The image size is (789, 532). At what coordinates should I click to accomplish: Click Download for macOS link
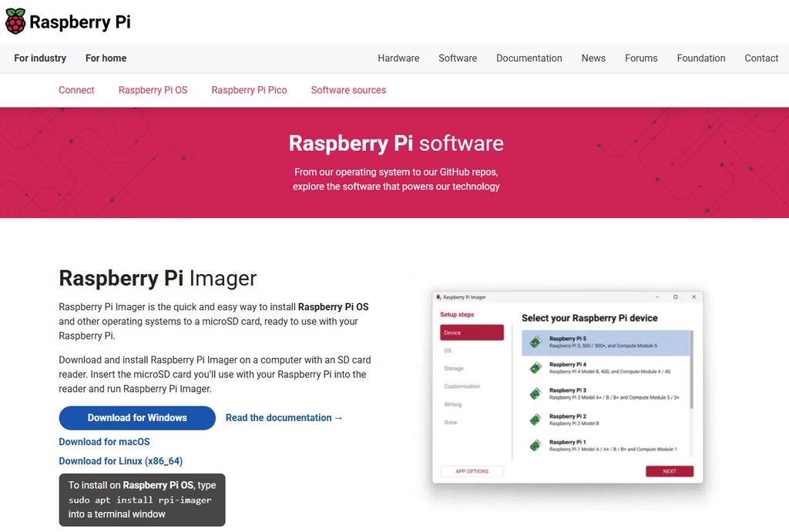(104, 441)
